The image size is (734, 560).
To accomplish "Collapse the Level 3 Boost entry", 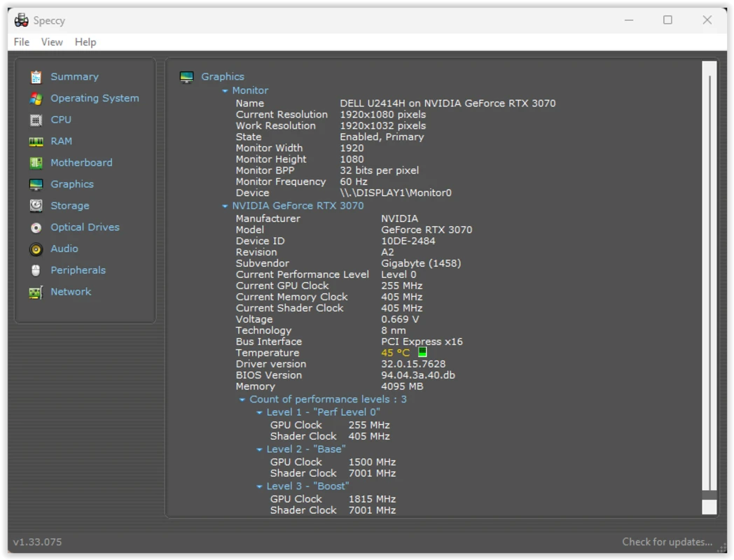I will coord(260,485).
